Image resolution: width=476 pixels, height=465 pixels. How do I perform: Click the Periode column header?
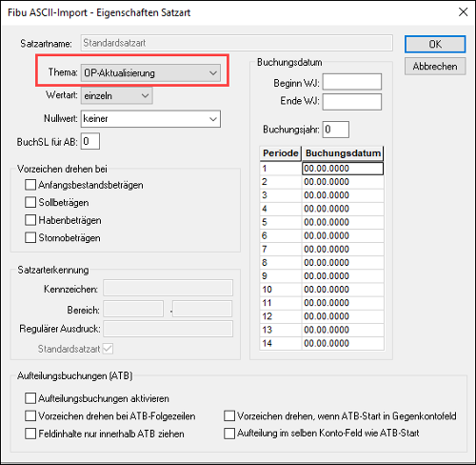281,153
